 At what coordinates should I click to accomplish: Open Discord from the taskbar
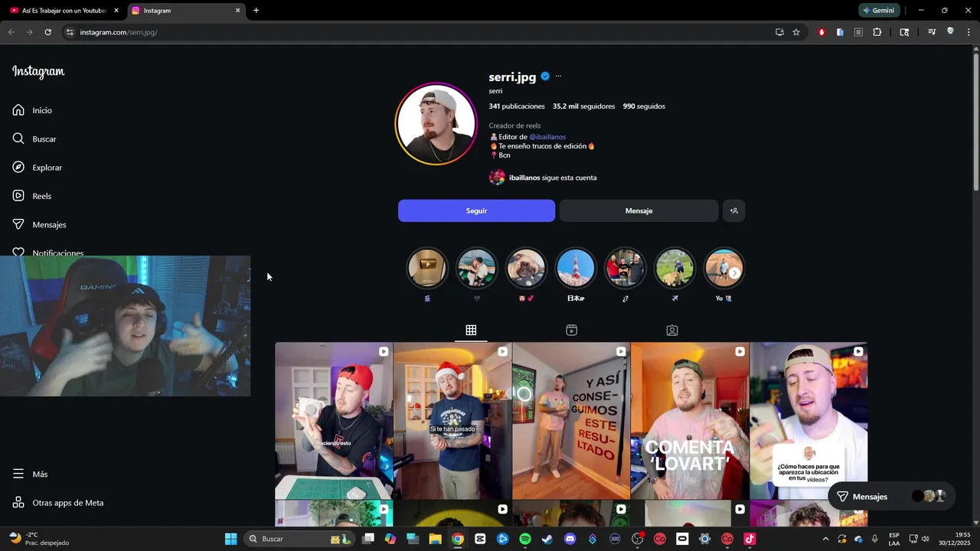pyautogui.click(x=570, y=539)
